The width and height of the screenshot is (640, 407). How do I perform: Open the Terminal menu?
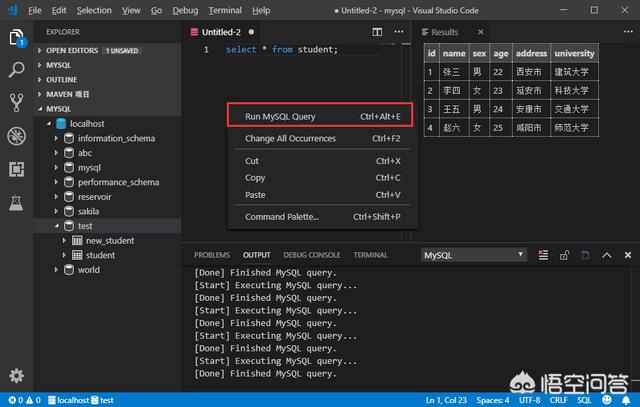(x=225, y=10)
